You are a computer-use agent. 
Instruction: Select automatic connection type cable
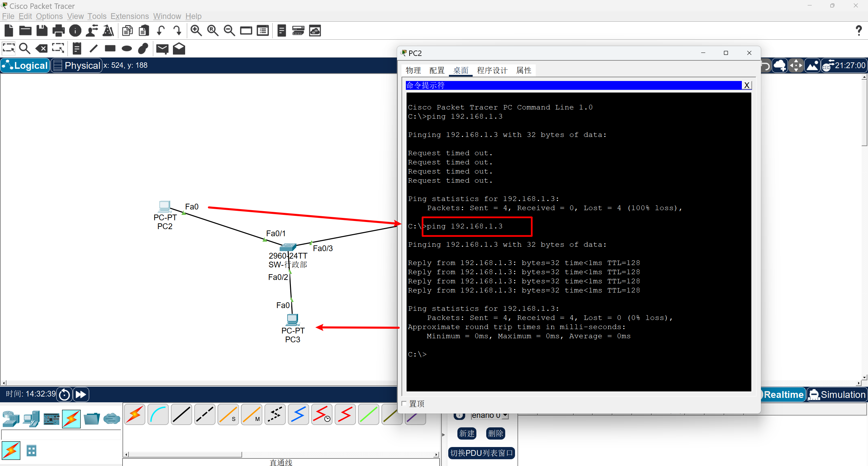[x=135, y=414]
